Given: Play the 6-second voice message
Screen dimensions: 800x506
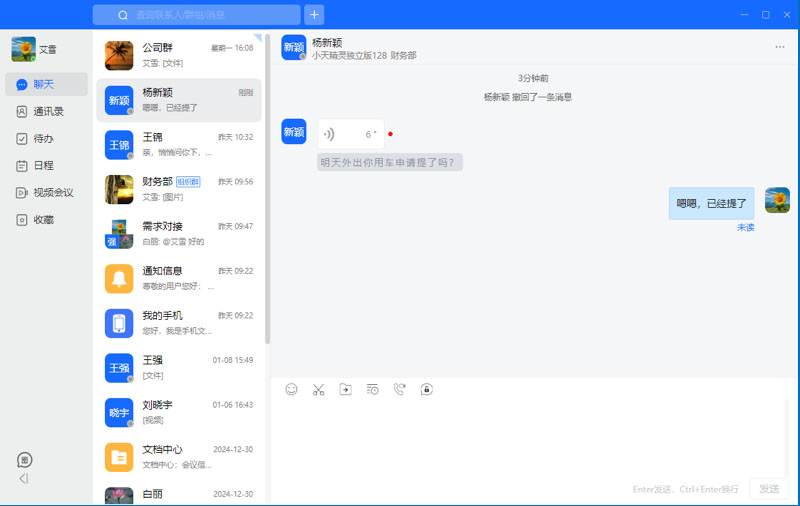Looking at the screenshot, I should pos(349,134).
